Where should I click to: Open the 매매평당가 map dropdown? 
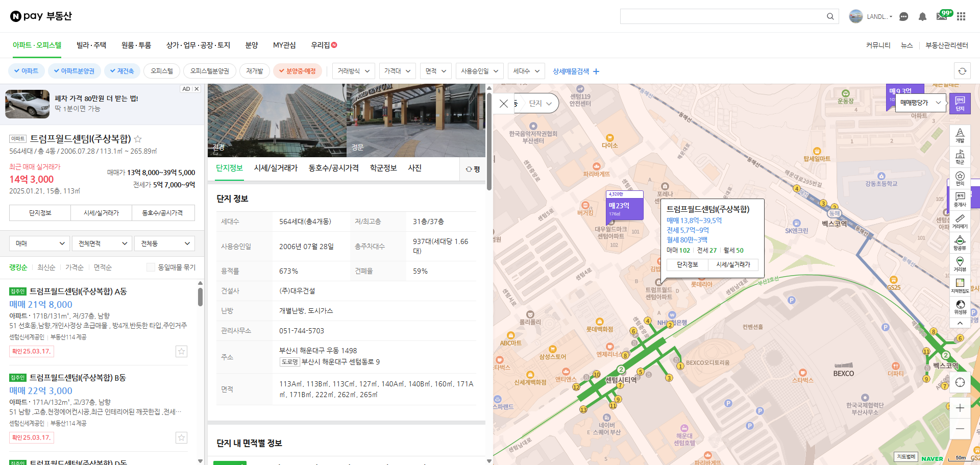click(920, 103)
